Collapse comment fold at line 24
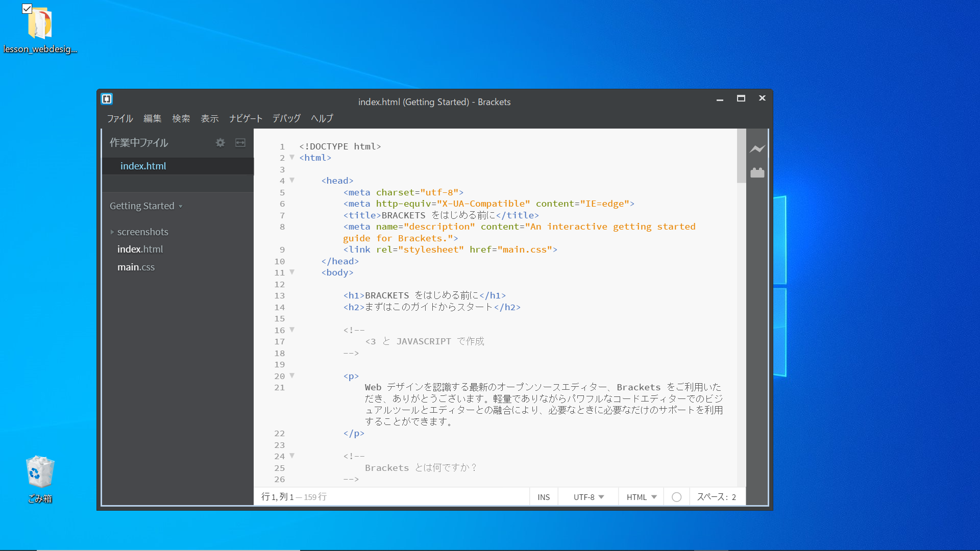Viewport: 980px width, 551px height. [x=292, y=456]
